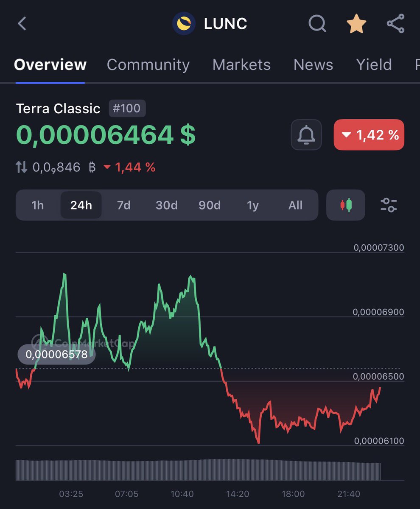Tap the 10:40 time label
This screenshot has width=420, height=509.
[182, 494]
